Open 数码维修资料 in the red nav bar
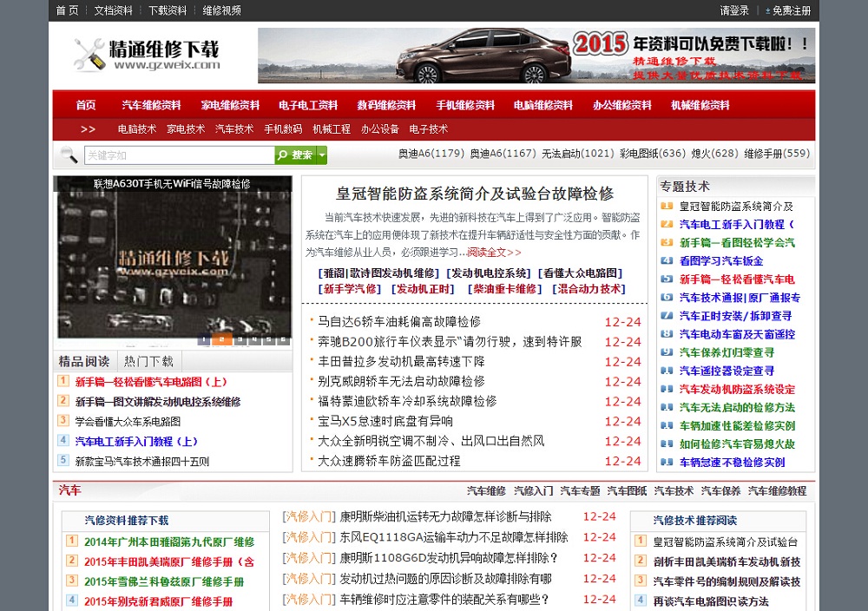Image resolution: width=868 pixels, height=611 pixels. [x=386, y=105]
